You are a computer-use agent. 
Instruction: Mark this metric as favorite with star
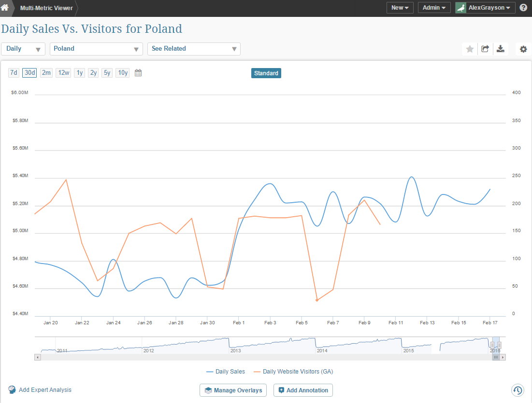coord(470,49)
